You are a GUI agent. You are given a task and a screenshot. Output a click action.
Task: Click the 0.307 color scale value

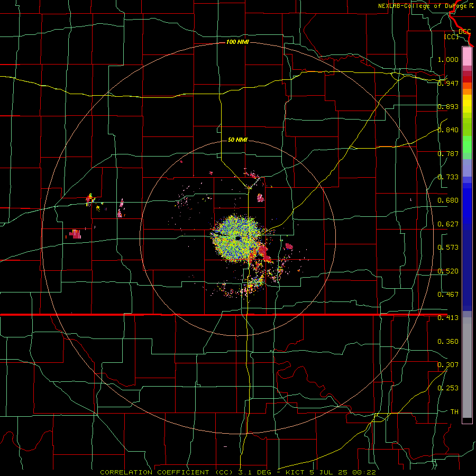coord(448,365)
